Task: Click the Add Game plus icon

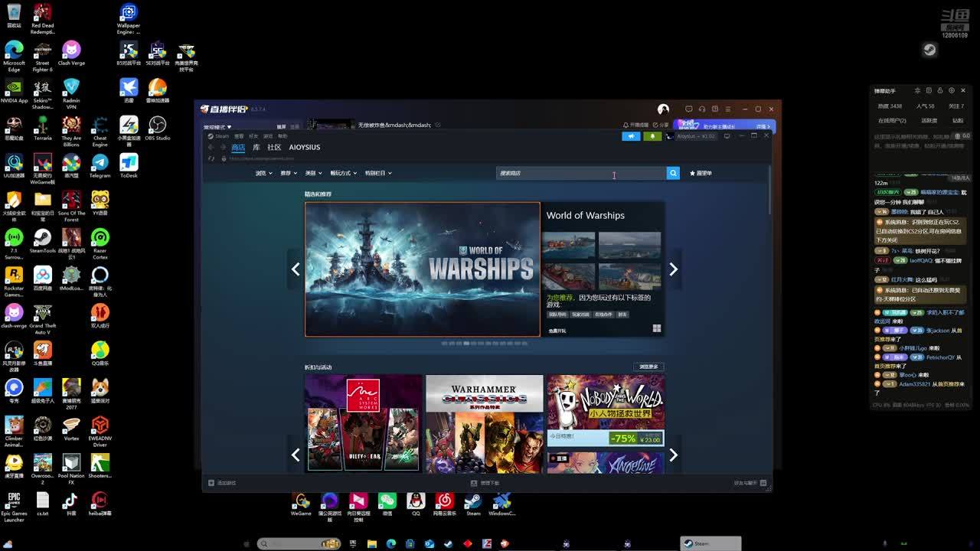Action: (211, 483)
